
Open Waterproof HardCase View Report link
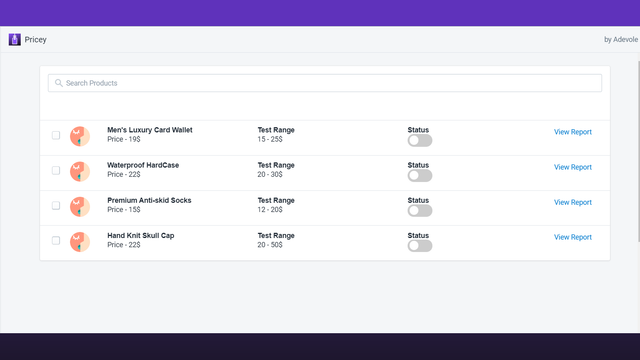[x=573, y=167]
